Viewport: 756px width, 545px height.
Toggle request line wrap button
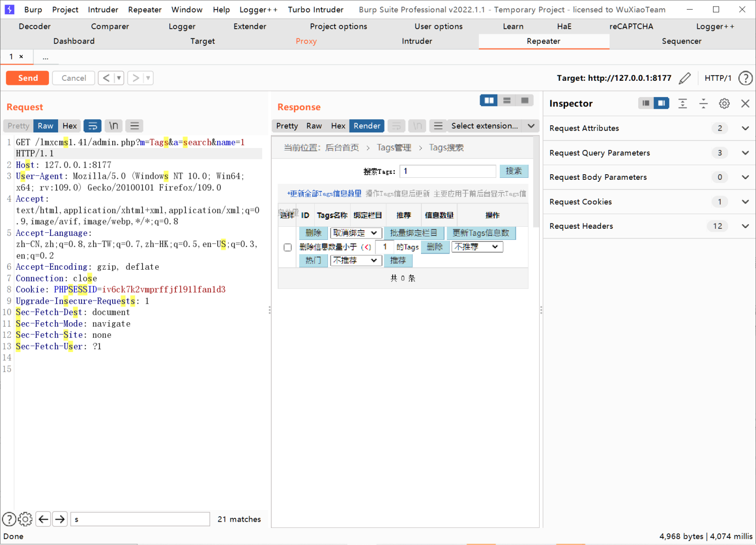tap(92, 126)
